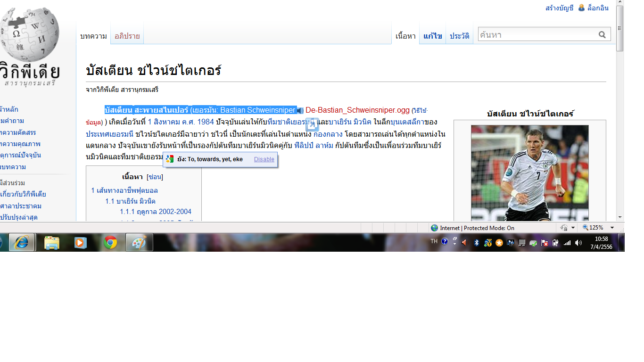Click the ล็อกอิน login link

[598, 8]
